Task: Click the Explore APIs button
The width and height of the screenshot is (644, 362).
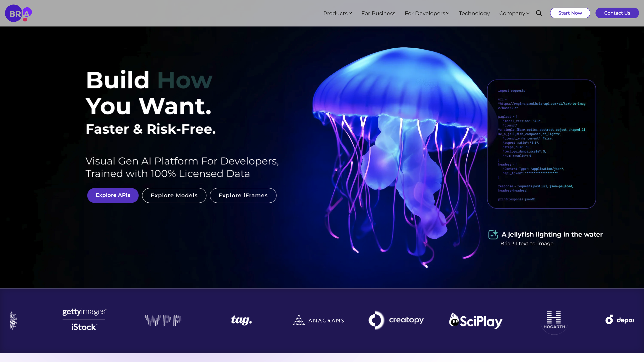Action: pos(113,195)
